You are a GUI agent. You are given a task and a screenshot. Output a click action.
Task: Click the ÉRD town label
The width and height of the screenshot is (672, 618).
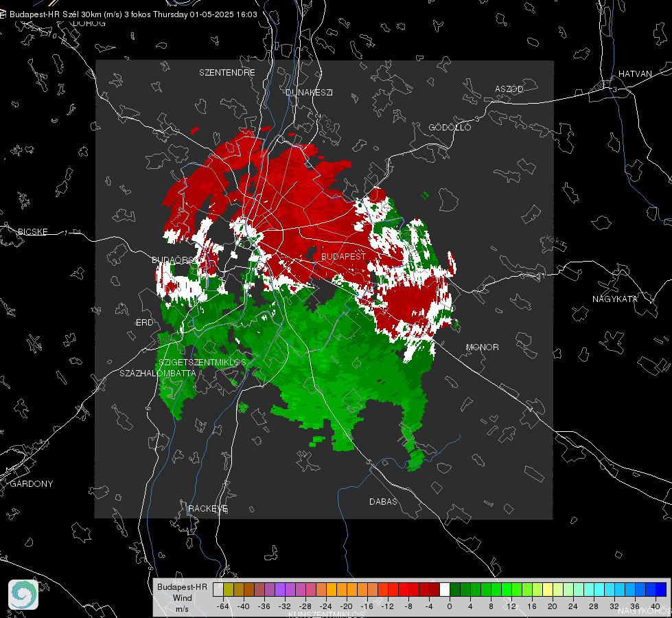coord(144,323)
